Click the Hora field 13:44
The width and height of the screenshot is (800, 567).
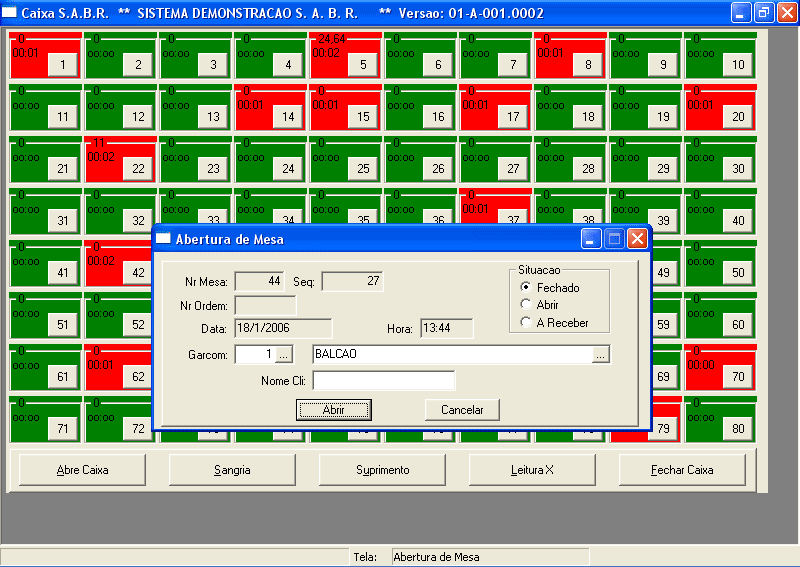tap(447, 328)
